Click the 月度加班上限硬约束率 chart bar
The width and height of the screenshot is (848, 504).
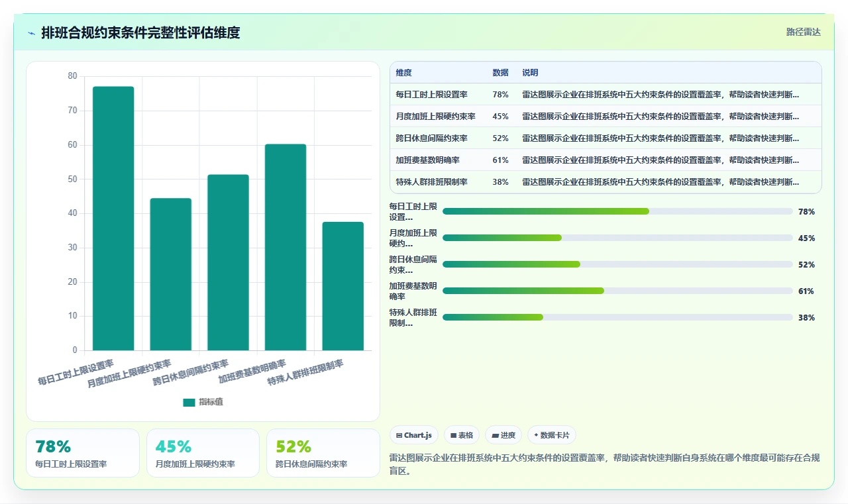(171, 274)
